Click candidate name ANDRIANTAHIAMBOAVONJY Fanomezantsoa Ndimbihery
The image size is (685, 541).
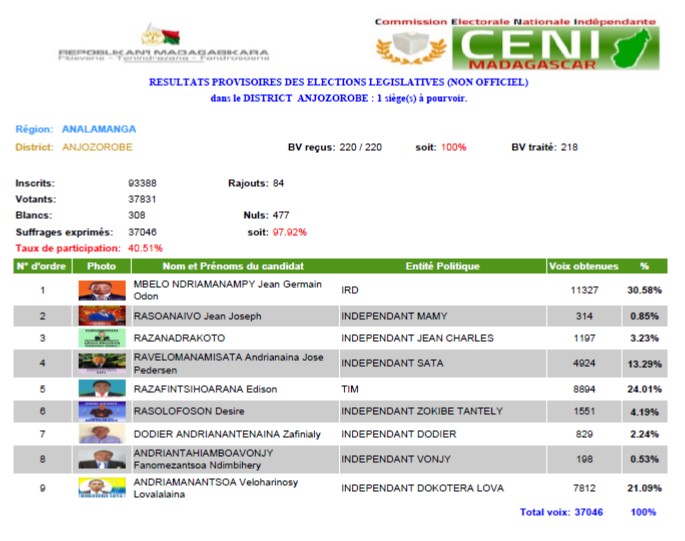(x=203, y=459)
